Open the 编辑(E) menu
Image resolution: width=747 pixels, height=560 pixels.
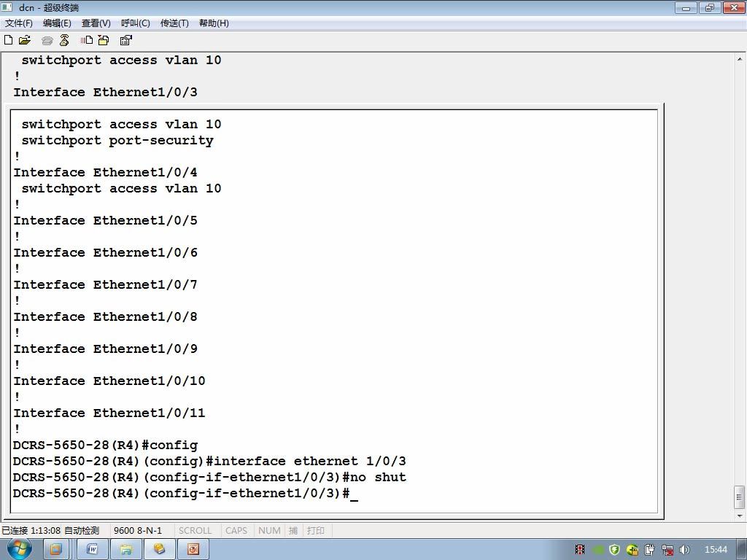tap(57, 23)
